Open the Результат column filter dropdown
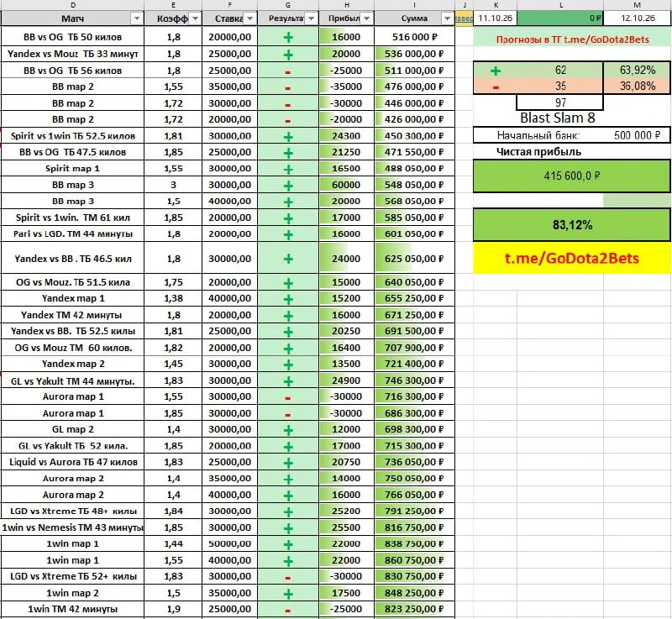672x619 pixels. pos(312,18)
